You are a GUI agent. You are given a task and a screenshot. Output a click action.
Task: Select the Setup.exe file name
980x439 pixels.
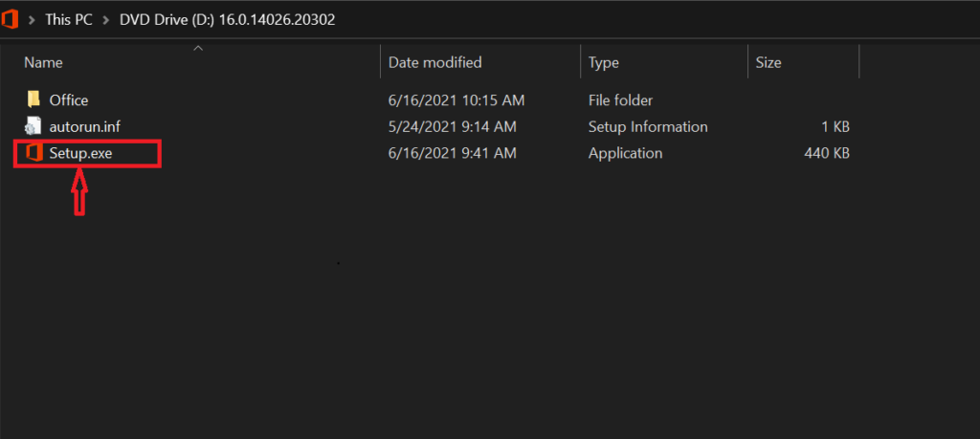pos(80,153)
